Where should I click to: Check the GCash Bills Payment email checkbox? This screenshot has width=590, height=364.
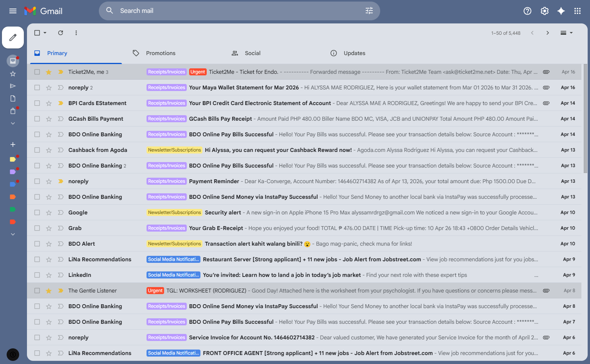37,119
